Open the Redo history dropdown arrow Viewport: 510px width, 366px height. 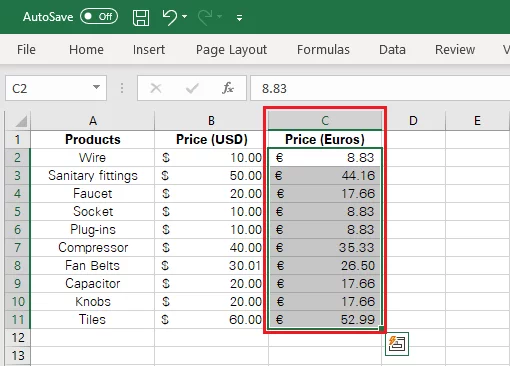pyautogui.click(x=219, y=16)
